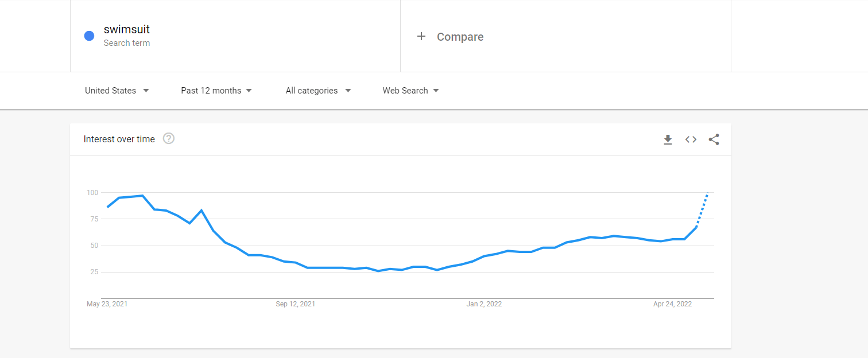Click the blue dot beside swimsuit
This screenshot has height=358, width=868.
[89, 36]
